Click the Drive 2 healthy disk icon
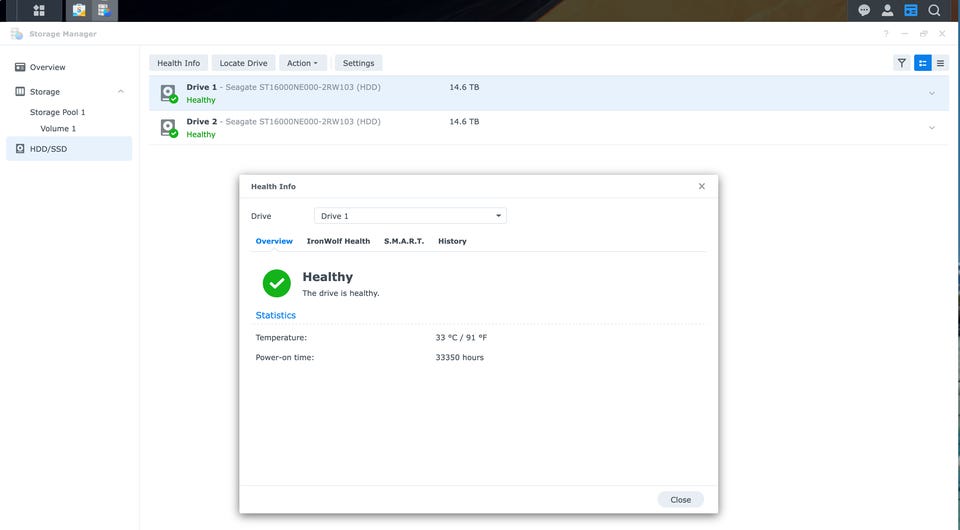This screenshot has width=960, height=530. click(x=168, y=127)
